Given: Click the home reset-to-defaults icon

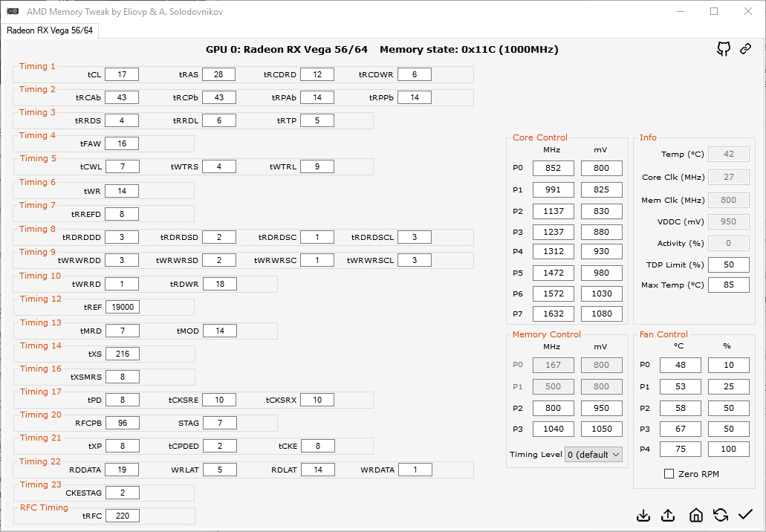Looking at the screenshot, I should 695,515.
